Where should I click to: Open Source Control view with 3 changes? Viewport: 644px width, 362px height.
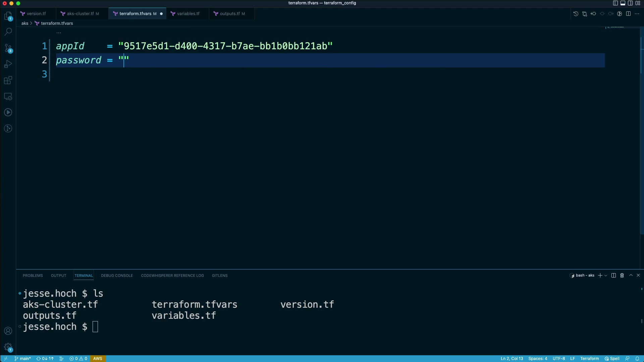point(8,48)
